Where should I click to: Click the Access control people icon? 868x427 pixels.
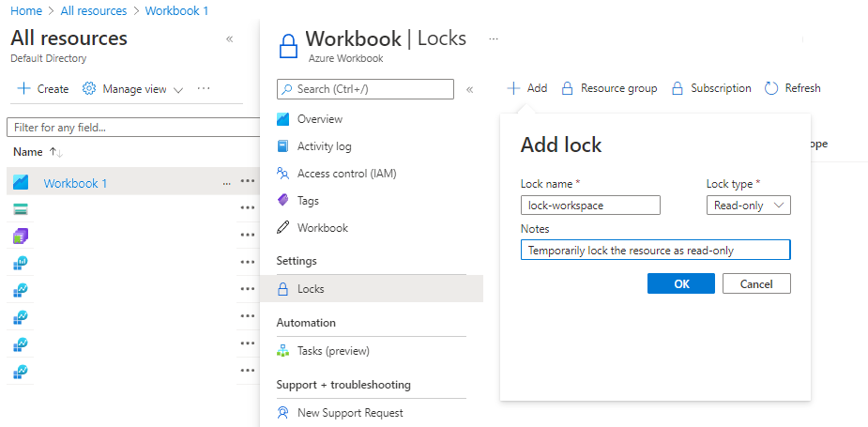click(x=282, y=174)
